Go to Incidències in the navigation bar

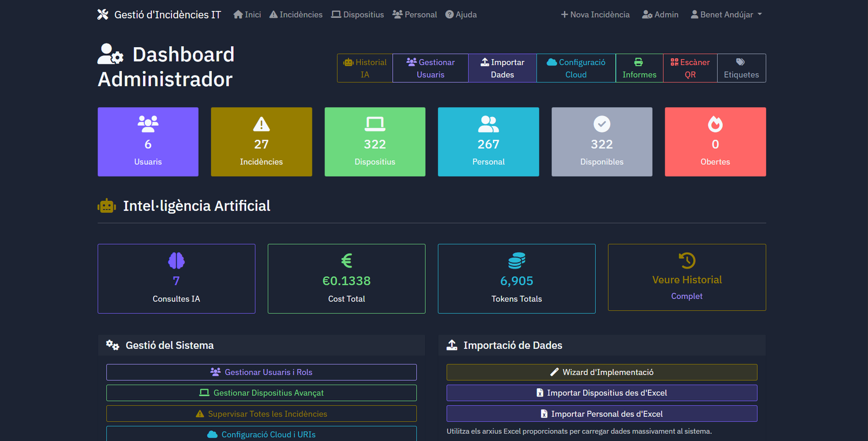pyautogui.click(x=296, y=15)
